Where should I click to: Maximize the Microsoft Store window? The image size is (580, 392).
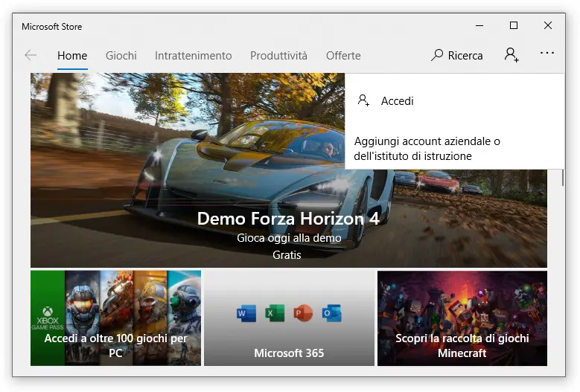coord(513,26)
